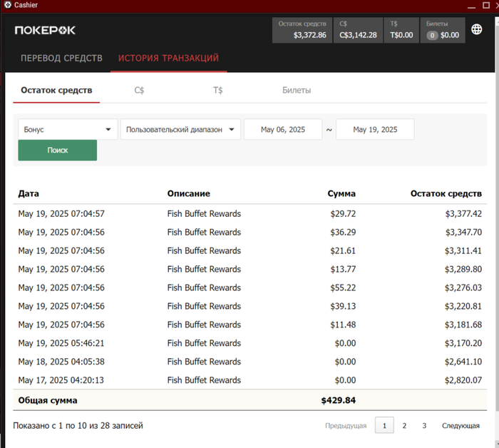Click page 1 pagination button
This screenshot has width=499, height=448.
[x=384, y=425]
